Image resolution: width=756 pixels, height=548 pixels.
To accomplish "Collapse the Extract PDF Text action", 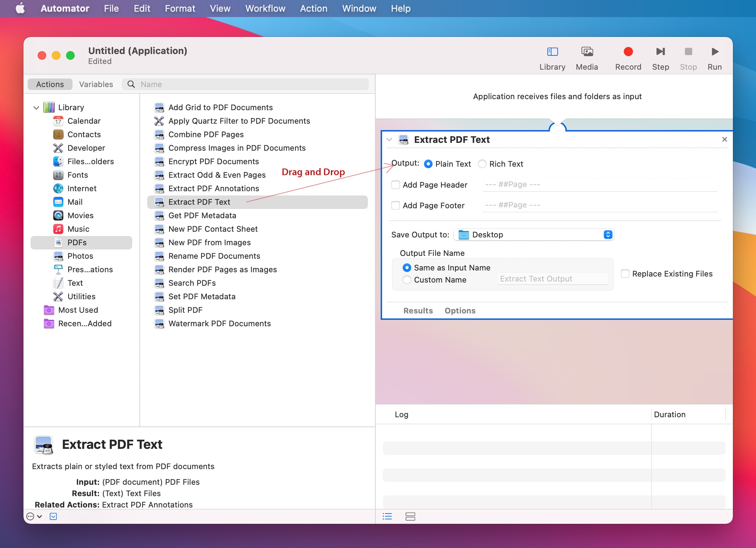I will tap(389, 140).
